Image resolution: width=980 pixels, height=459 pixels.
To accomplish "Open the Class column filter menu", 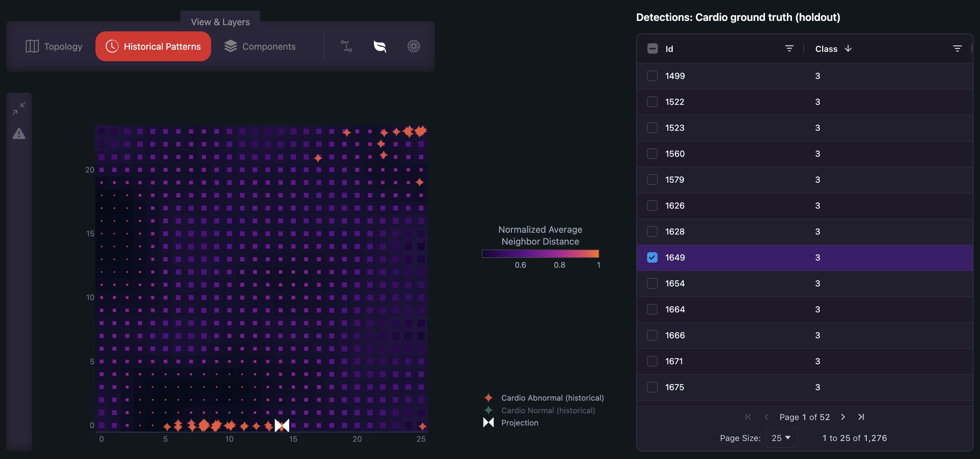I will point(957,49).
